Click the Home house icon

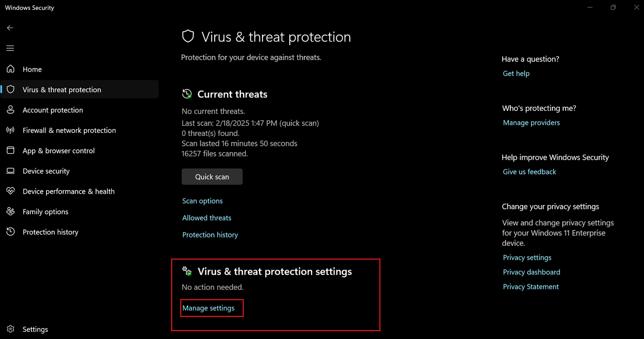[x=10, y=69]
